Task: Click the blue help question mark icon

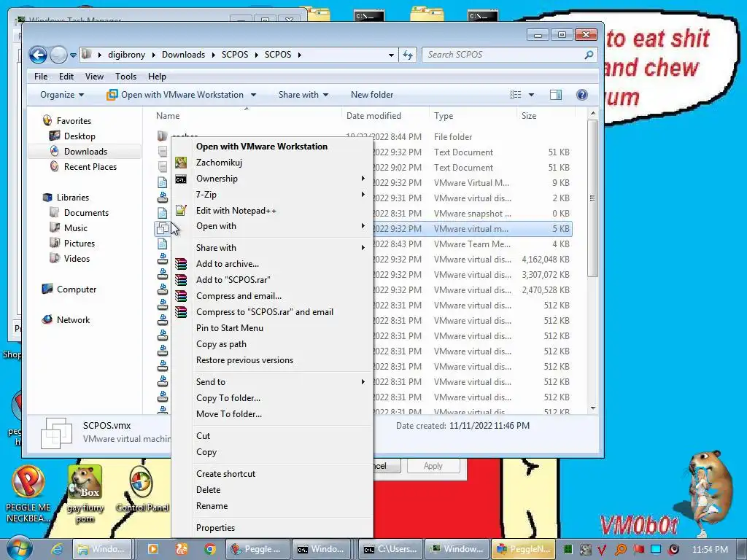Action: click(581, 95)
